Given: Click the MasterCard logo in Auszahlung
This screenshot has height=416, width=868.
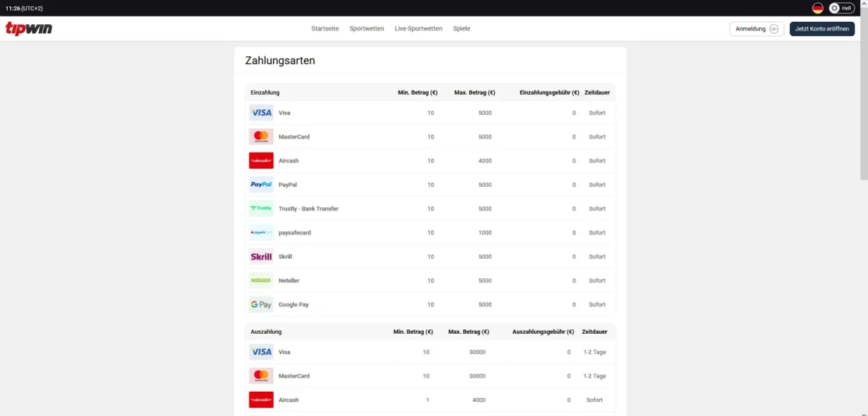Looking at the screenshot, I should pyautogui.click(x=261, y=375).
